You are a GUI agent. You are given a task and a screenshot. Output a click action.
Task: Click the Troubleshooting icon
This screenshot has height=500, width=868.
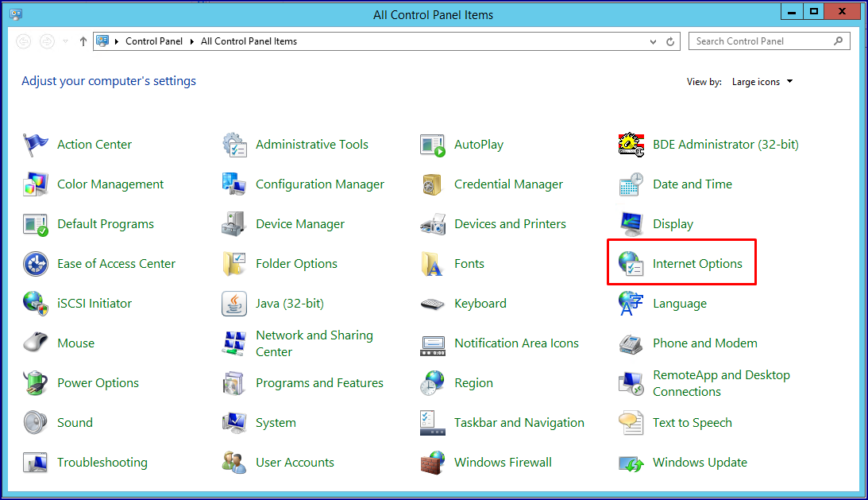[x=36, y=463]
